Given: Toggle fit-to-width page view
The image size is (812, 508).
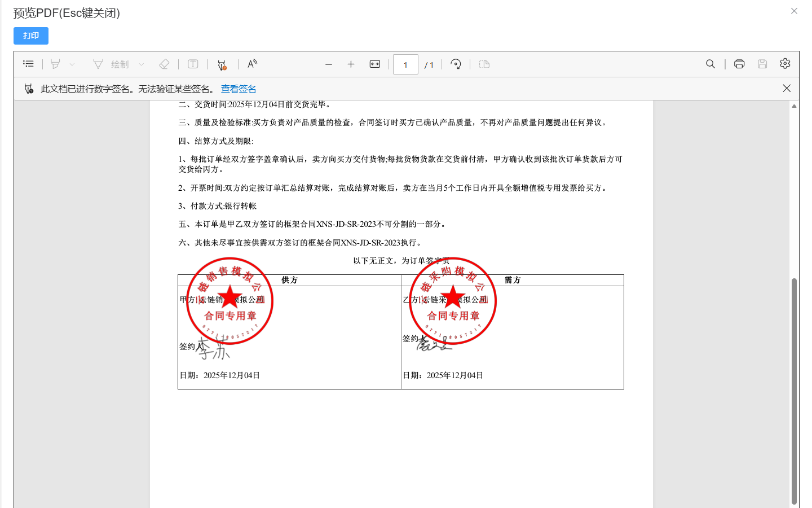Looking at the screenshot, I should [x=375, y=64].
